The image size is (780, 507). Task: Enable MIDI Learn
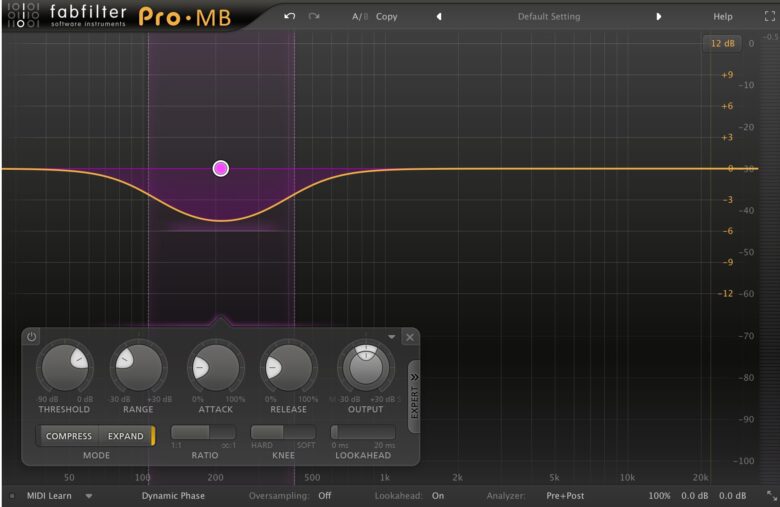point(49,496)
